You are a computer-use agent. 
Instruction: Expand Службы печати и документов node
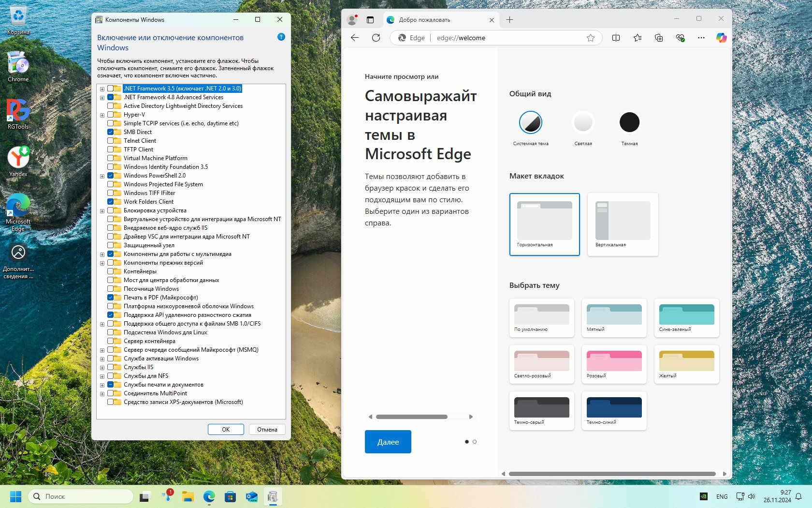pos(102,385)
